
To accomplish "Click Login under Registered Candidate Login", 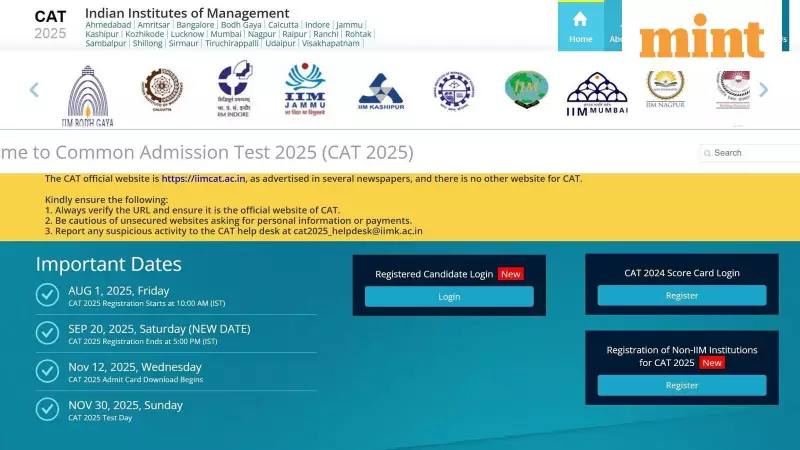I will (x=449, y=296).
